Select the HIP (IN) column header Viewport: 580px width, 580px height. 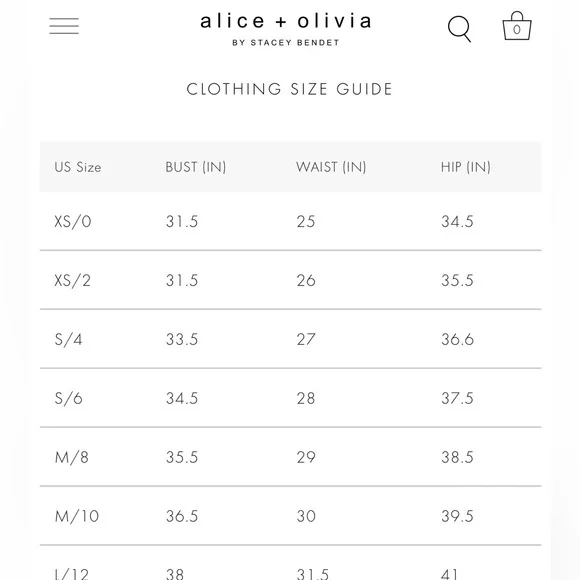click(x=466, y=167)
